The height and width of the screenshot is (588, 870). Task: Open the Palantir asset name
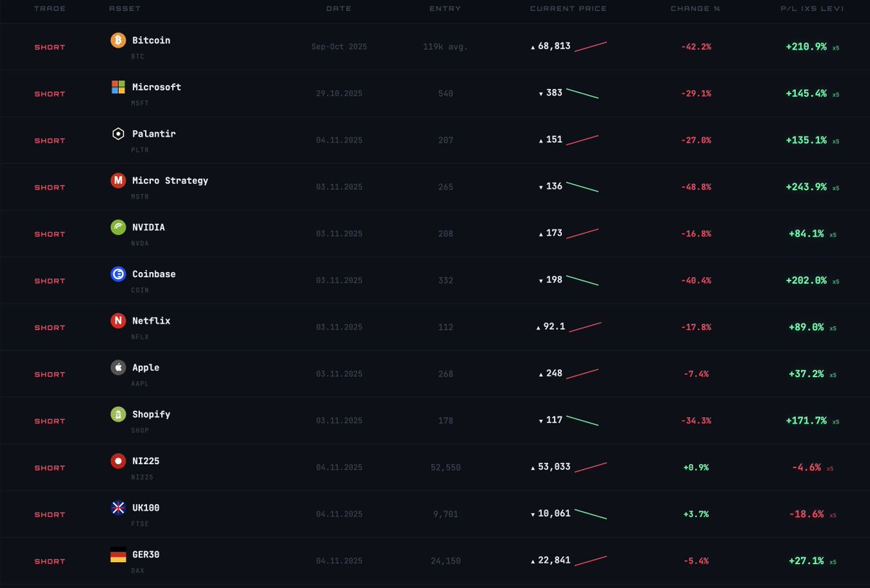pyautogui.click(x=154, y=134)
